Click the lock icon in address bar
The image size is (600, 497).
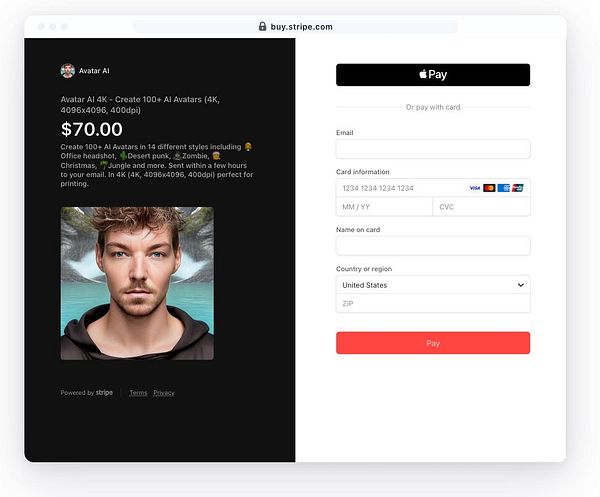(x=262, y=26)
